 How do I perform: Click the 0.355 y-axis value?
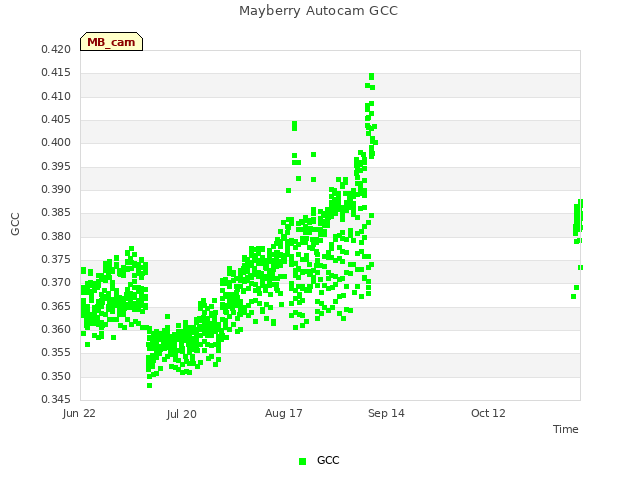pos(56,352)
